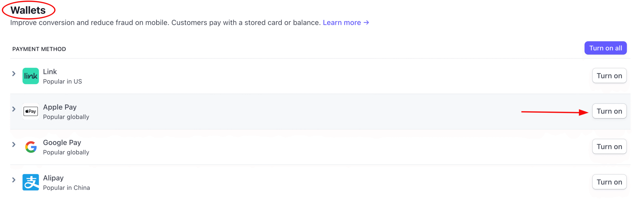This screenshot has width=644, height=206.
Task: Select the PAYMENT METHOD column header
Action: (x=39, y=49)
